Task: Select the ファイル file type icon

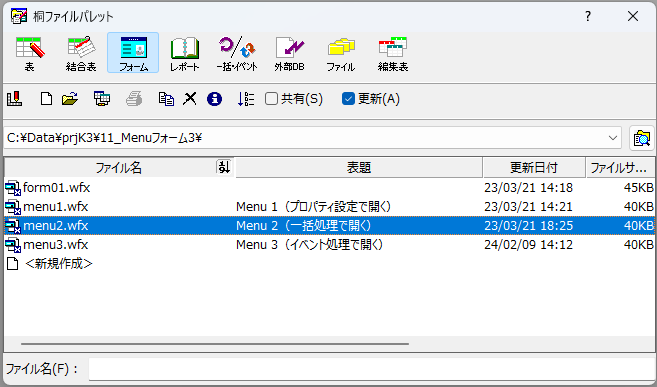Action: tap(341, 53)
